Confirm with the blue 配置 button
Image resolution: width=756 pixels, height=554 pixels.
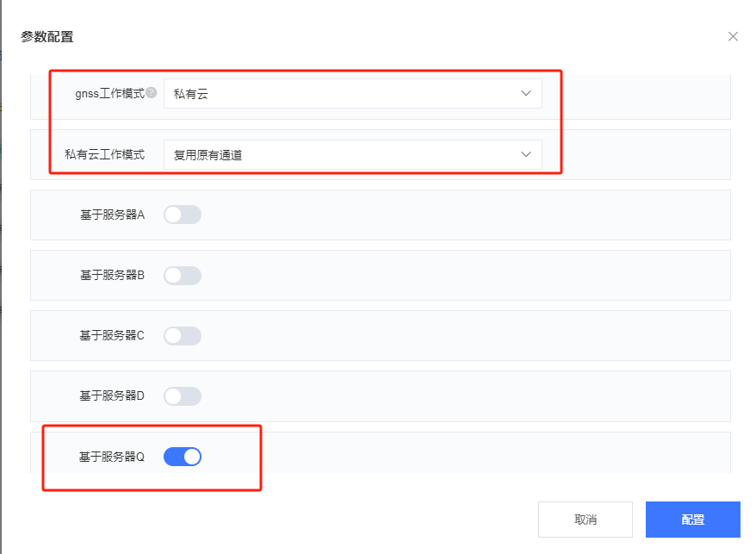tap(692, 520)
